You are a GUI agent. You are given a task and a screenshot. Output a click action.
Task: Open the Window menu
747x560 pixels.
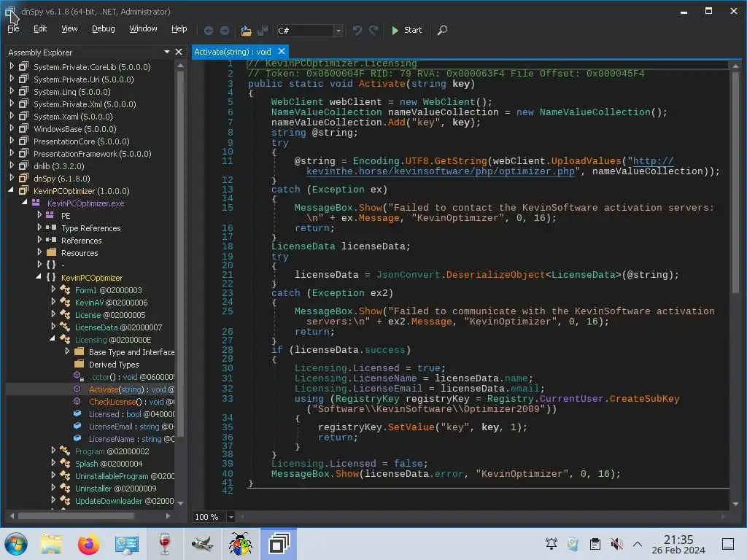click(143, 28)
